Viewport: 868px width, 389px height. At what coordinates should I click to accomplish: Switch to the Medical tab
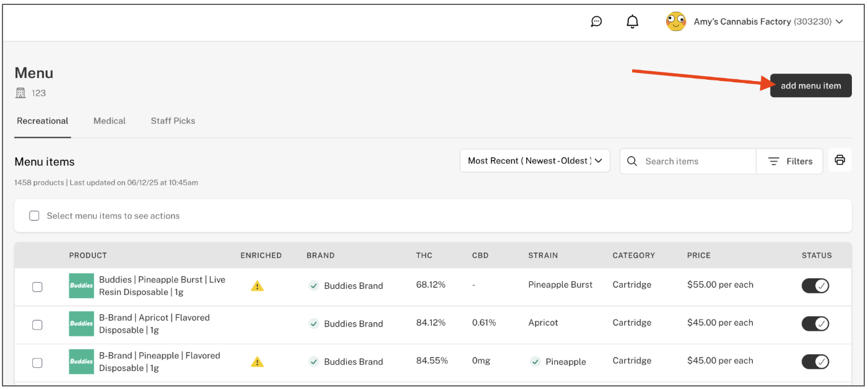[110, 121]
